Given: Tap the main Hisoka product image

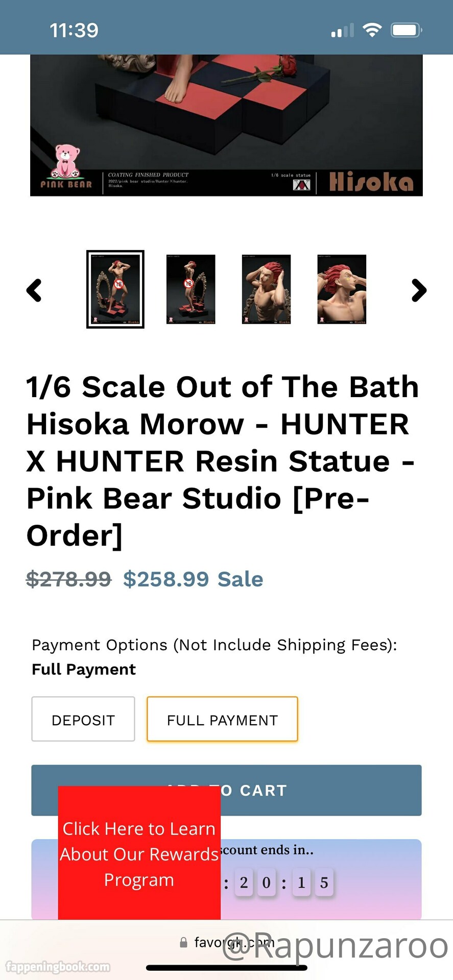Looking at the screenshot, I should point(226,112).
